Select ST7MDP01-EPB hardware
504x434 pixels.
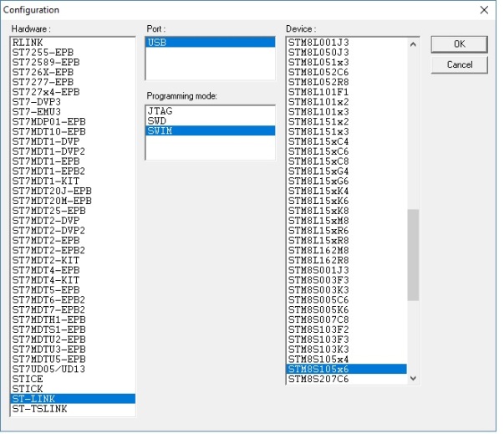click(x=73, y=122)
